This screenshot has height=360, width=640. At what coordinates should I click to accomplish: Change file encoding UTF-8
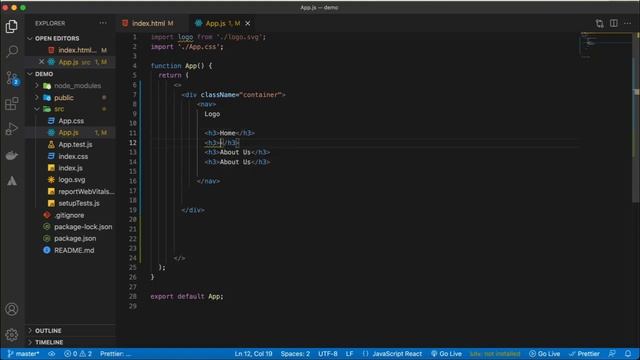click(x=327, y=354)
